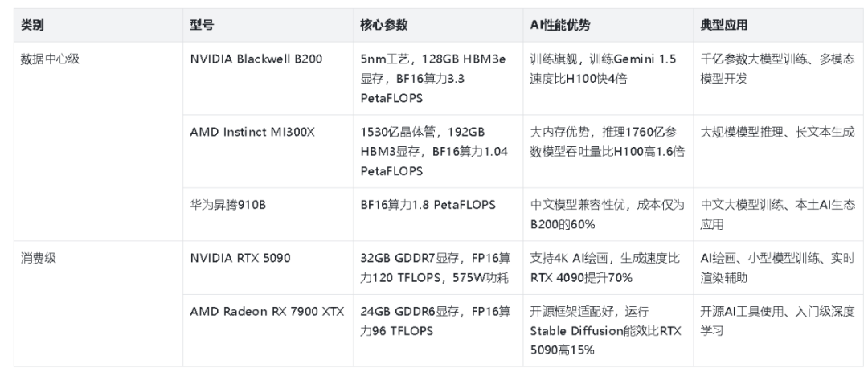Image resolution: width=868 pixels, height=372 pixels.
Task: Click the BF16算力1.8 PetaFLOPS cell
Action: coord(438,215)
